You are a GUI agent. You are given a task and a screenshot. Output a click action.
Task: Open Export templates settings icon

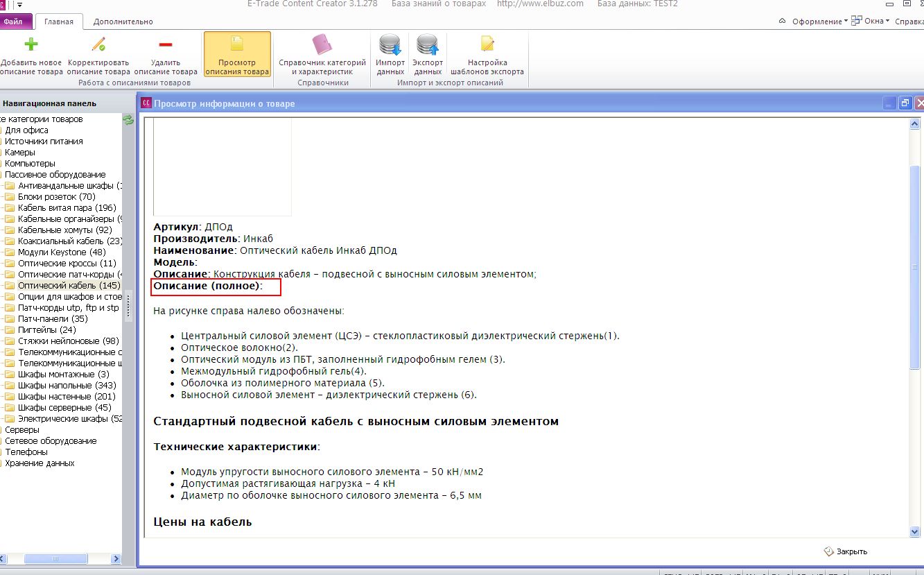pyautogui.click(x=487, y=44)
